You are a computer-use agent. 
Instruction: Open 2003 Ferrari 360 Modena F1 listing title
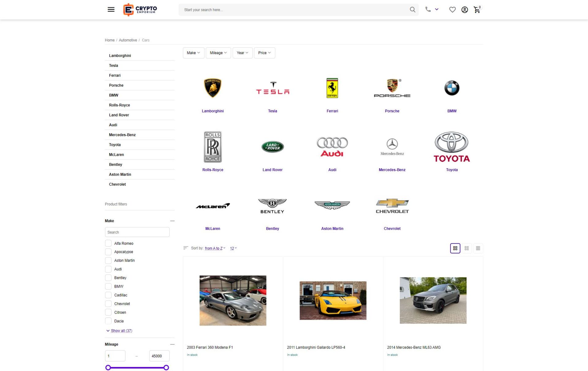[210, 347]
